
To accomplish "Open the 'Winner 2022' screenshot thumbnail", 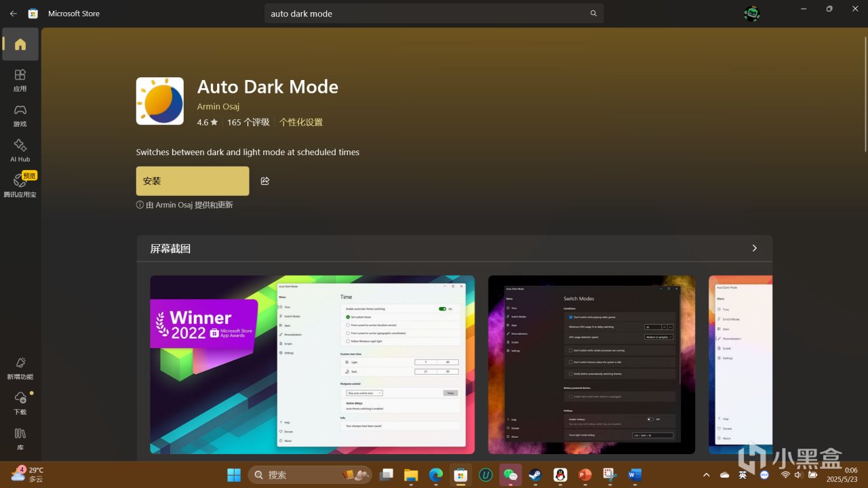I will point(313,365).
